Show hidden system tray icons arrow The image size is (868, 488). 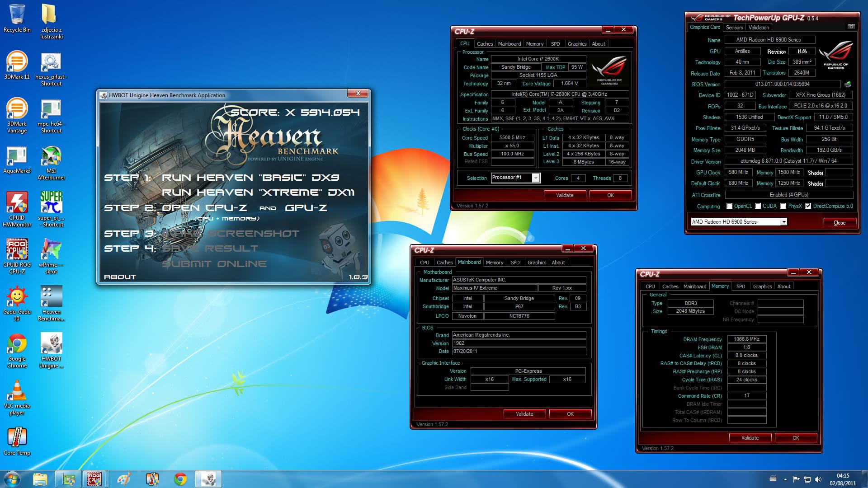click(785, 479)
